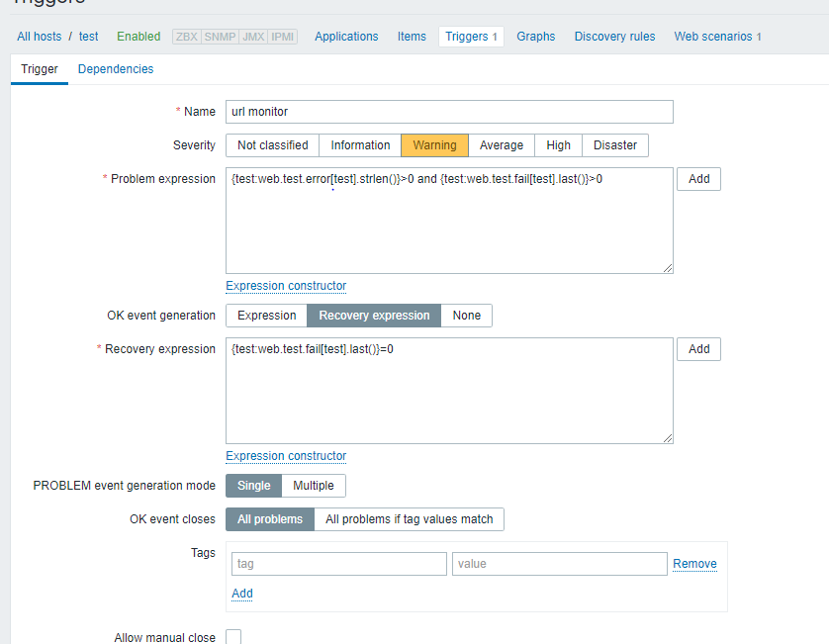Open Expression constructor under Problem expression
Image resolution: width=829 pixels, height=644 pixels.
click(x=286, y=286)
